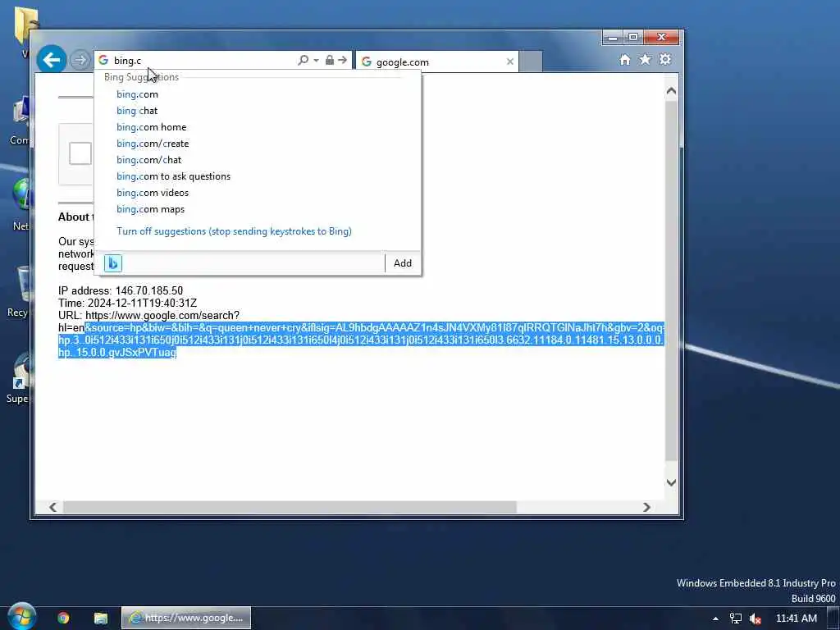
Task: Maximize the Internet Explorer window
Action: [x=633, y=37]
